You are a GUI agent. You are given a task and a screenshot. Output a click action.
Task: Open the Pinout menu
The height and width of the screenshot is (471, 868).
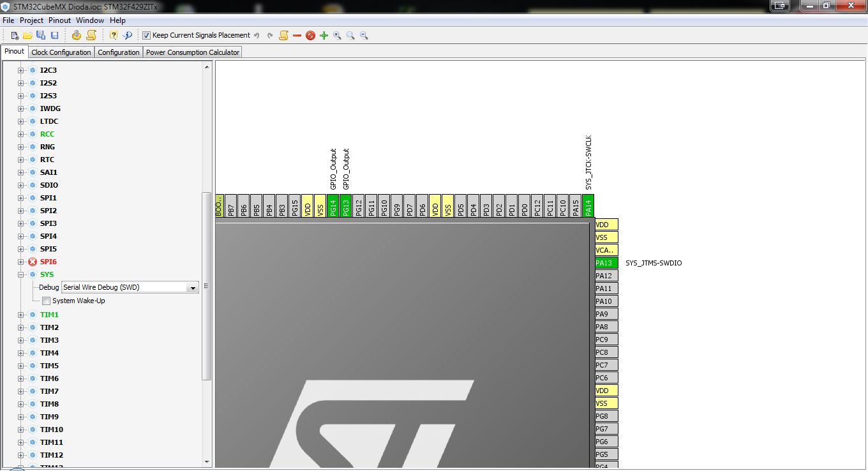click(60, 20)
